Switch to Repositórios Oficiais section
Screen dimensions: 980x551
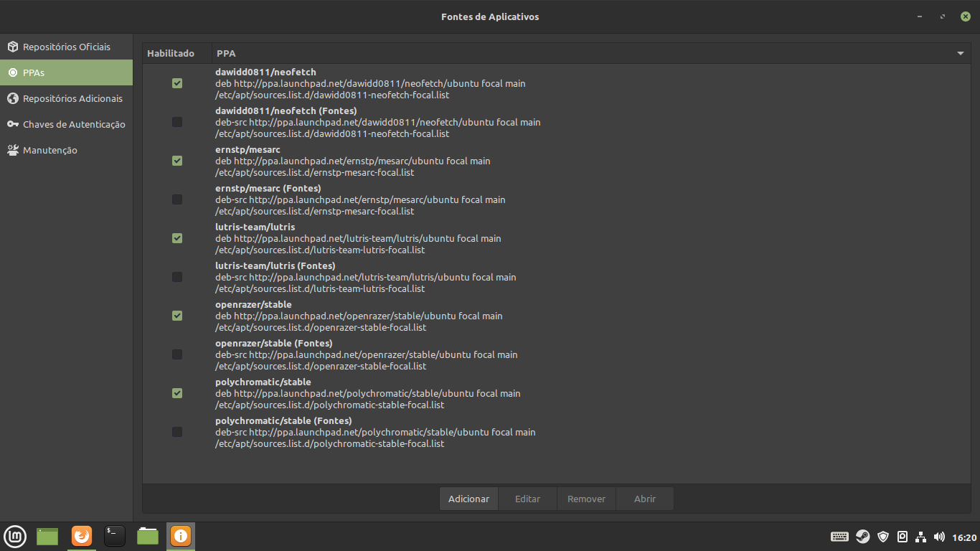[67, 47]
